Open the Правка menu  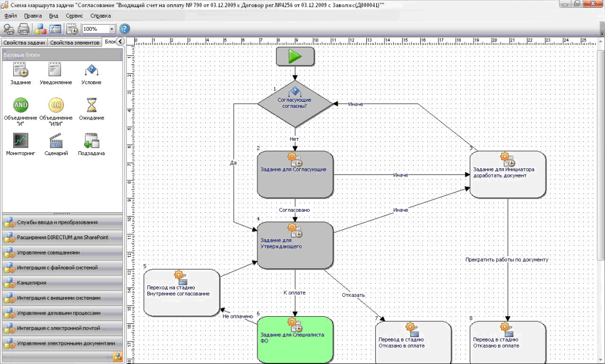click(33, 16)
